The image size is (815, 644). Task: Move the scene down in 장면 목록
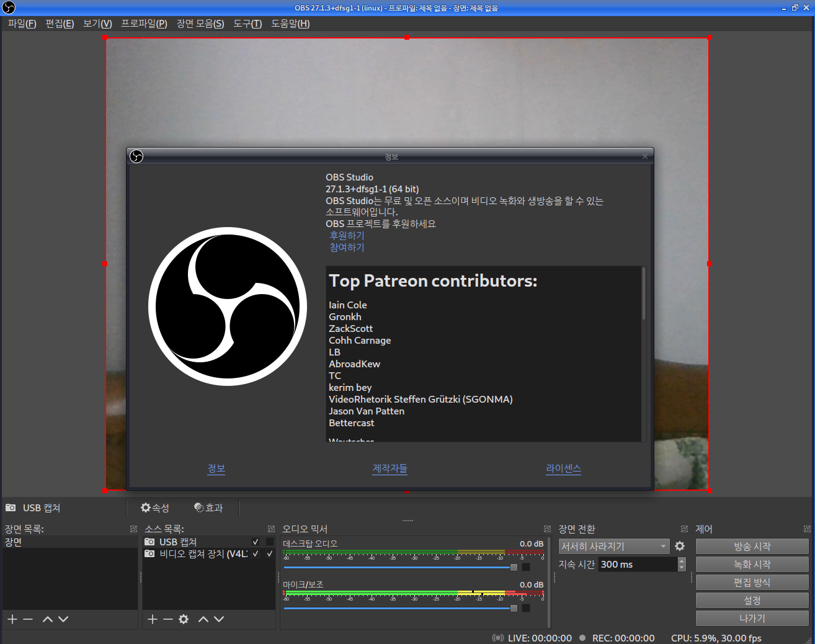(63, 619)
